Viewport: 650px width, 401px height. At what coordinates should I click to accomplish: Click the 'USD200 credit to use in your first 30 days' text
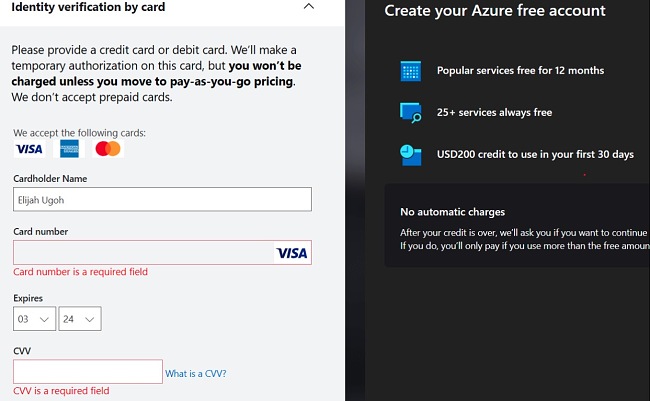click(535, 154)
